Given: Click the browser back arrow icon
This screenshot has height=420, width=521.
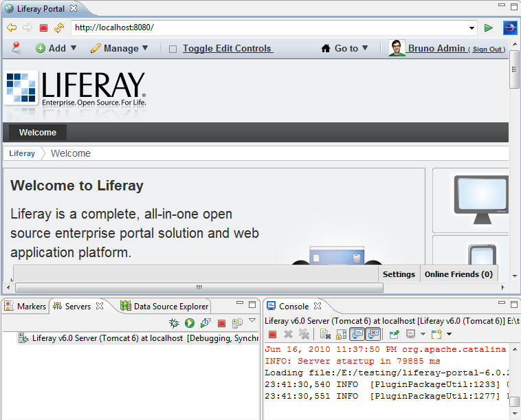Looking at the screenshot, I should tap(12, 28).
